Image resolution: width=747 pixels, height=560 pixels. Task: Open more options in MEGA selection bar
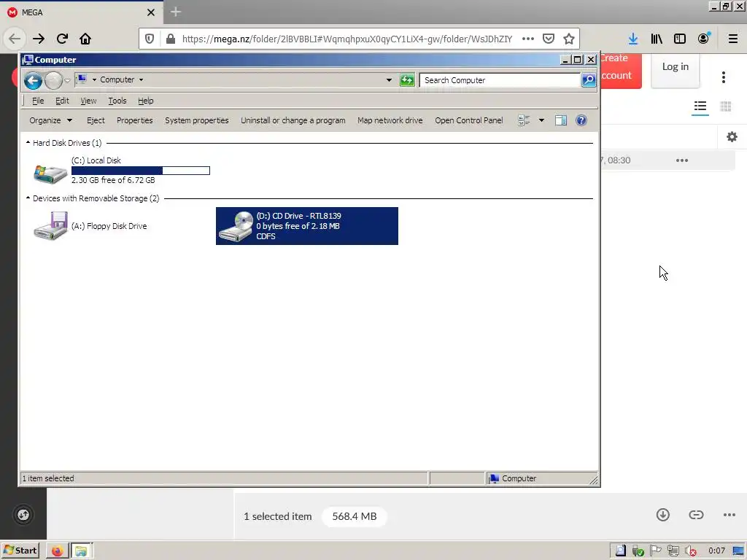point(729,515)
